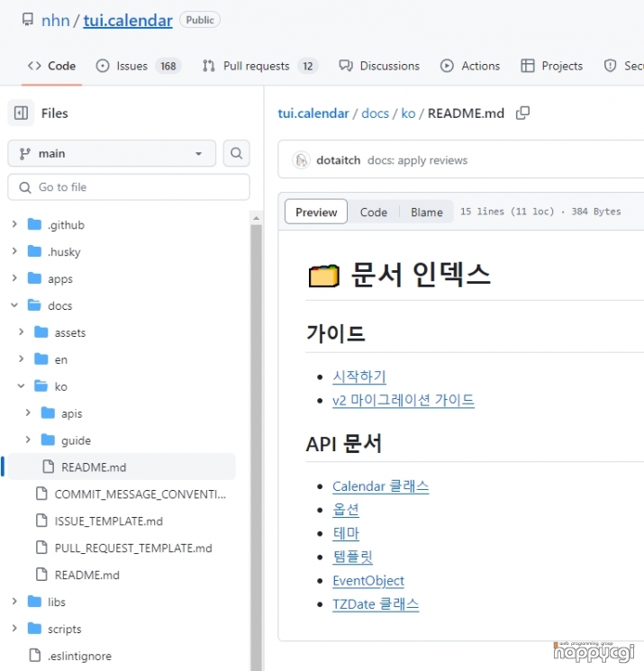Image resolution: width=644 pixels, height=671 pixels.
Task: Click the selected README.md file icon under ko
Action: pos(49,467)
